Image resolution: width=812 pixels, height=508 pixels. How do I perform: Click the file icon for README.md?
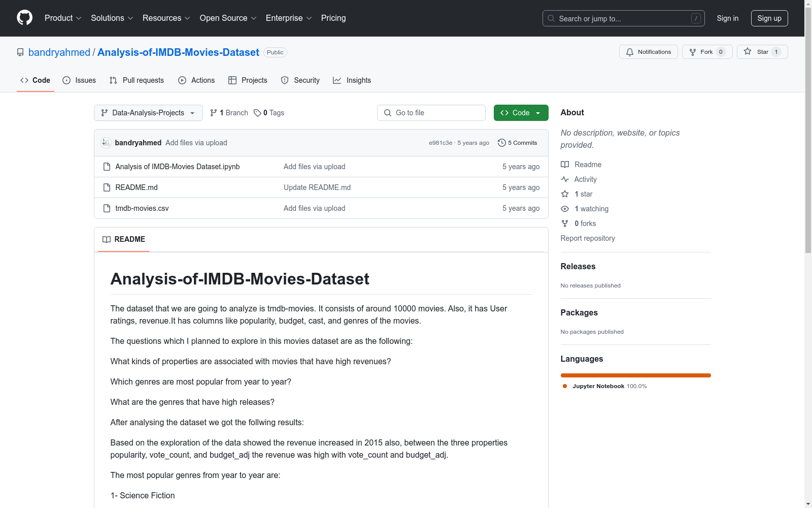[x=107, y=187]
